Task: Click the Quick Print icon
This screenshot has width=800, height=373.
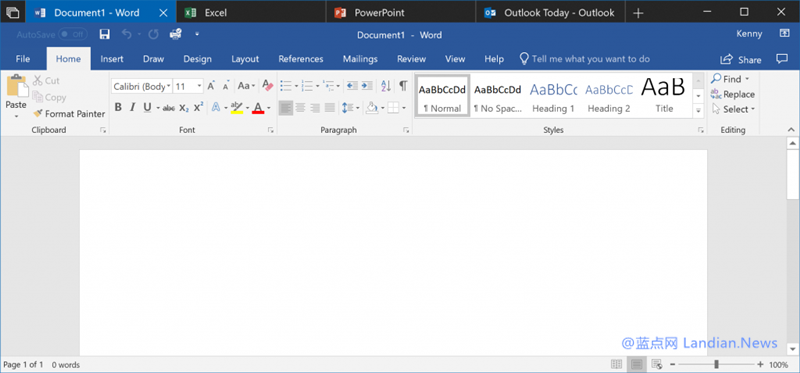Action: (176, 35)
